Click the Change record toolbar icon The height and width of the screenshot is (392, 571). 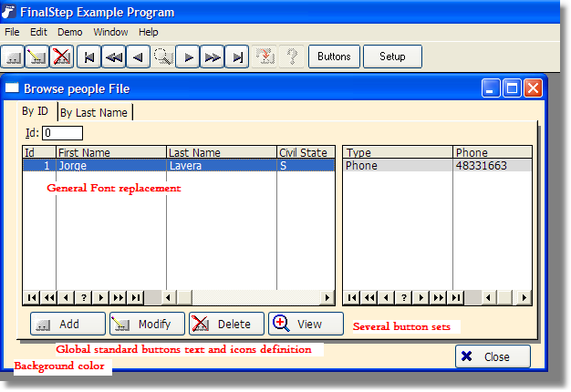pos(37,57)
